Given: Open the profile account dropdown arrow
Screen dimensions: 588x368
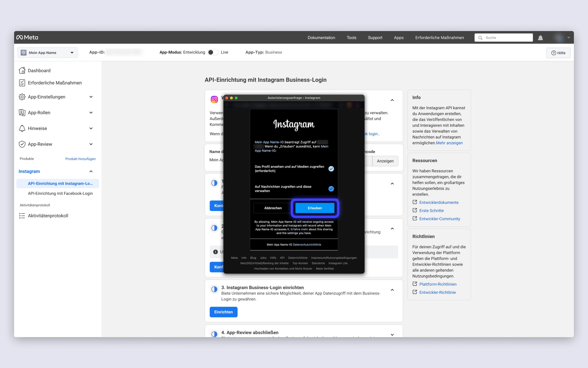Looking at the screenshot, I should pyautogui.click(x=568, y=38).
